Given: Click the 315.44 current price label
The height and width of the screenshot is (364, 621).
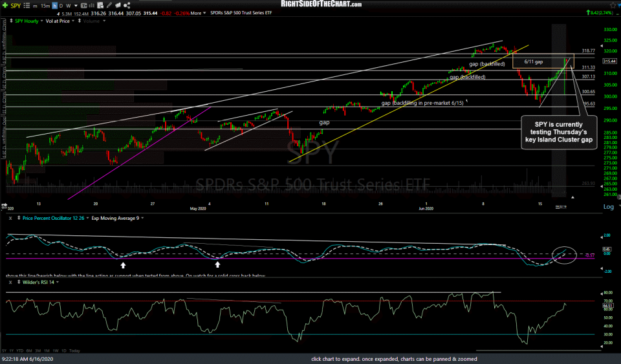Looking at the screenshot, I should (x=609, y=61).
